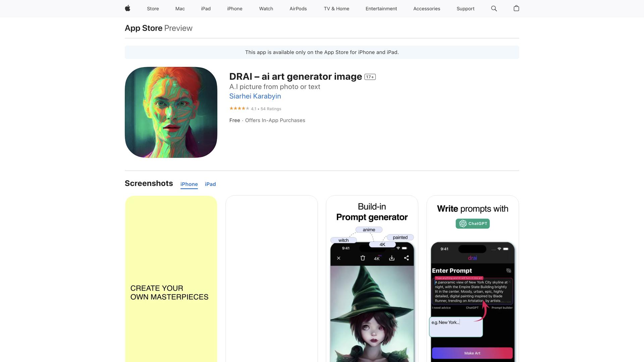The image size is (644, 362).
Task: Open the Mac menu item
Action: (x=180, y=9)
